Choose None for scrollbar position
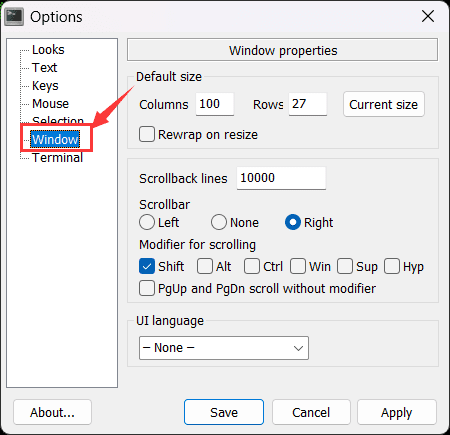 coord(219,222)
